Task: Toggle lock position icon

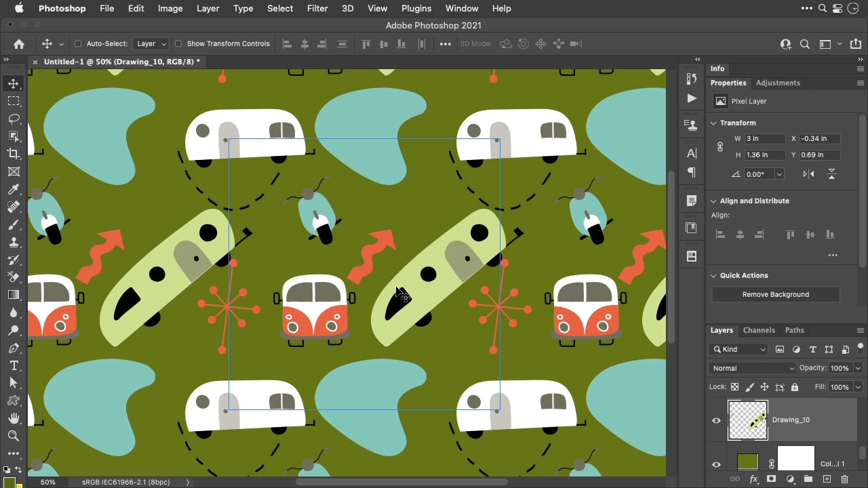Action: (x=764, y=387)
